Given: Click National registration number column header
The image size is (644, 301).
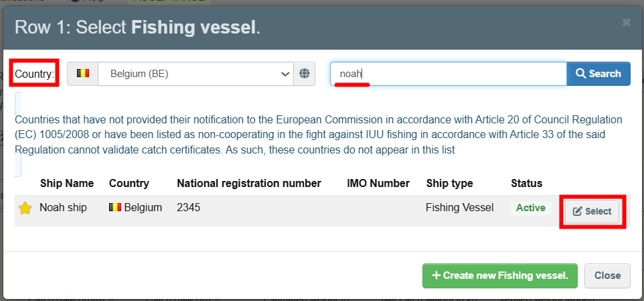Looking at the screenshot, I should tap(249, 183).
